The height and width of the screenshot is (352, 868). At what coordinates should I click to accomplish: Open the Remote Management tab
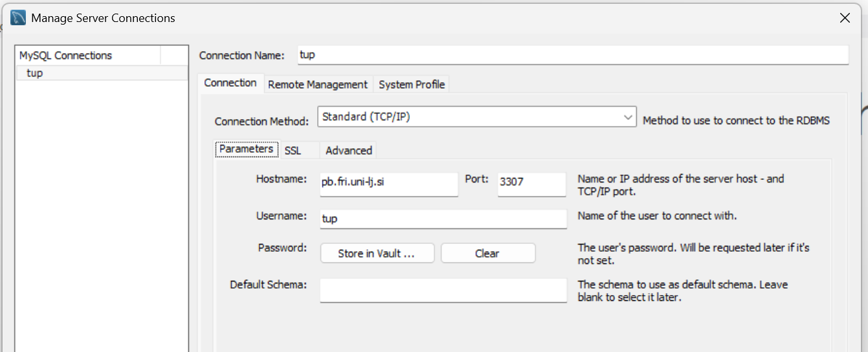click(317, 84)
